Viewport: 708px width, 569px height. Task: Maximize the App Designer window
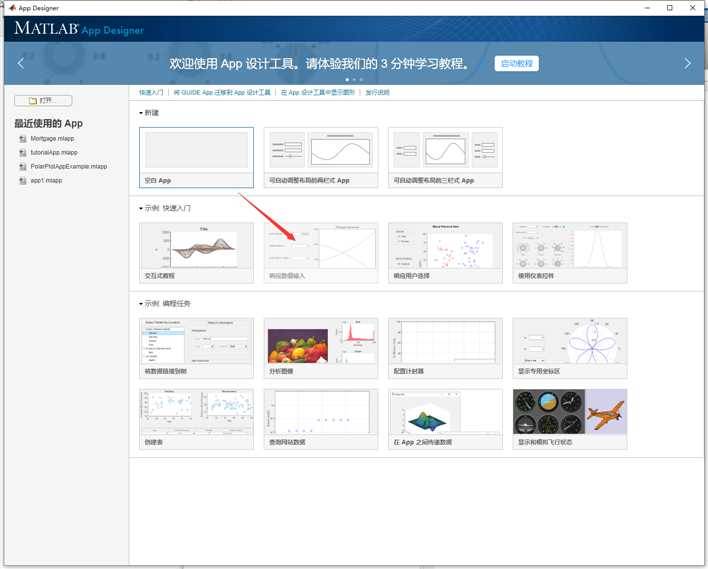point(670,8)
